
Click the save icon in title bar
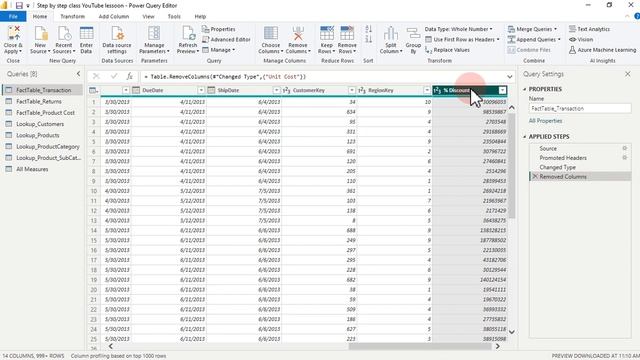tap(19, 6)
